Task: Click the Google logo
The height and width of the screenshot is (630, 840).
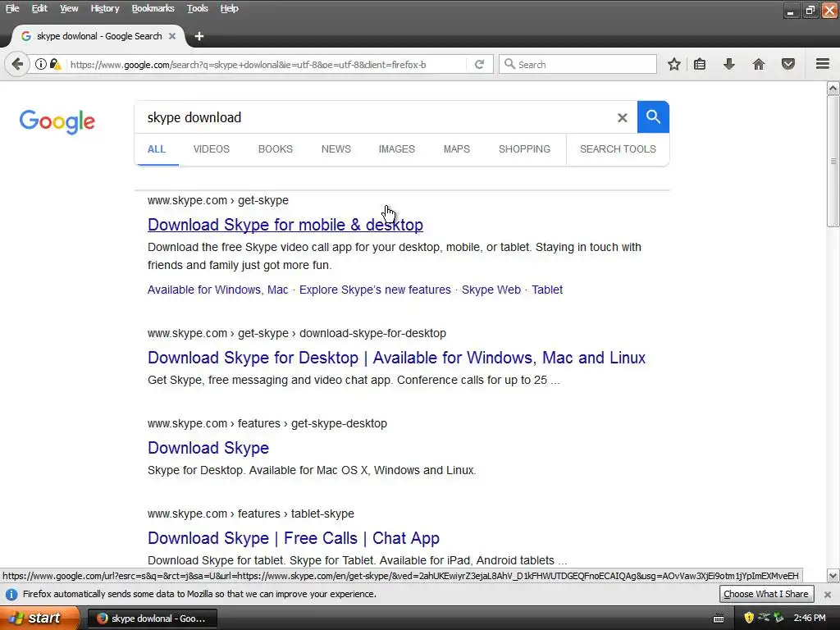Action: coord(57,121)
